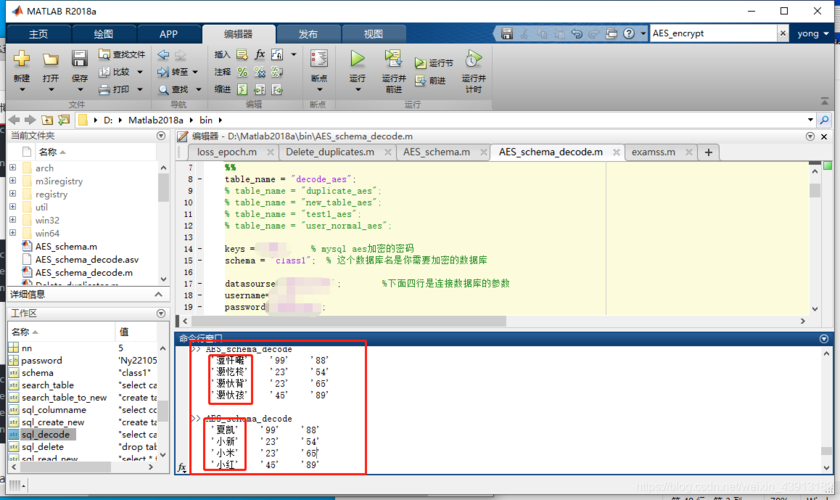Click 查找文件 (Find Files) in the ribbon
840x500 pixels.
pyautogui.click(x=122, y=54)
